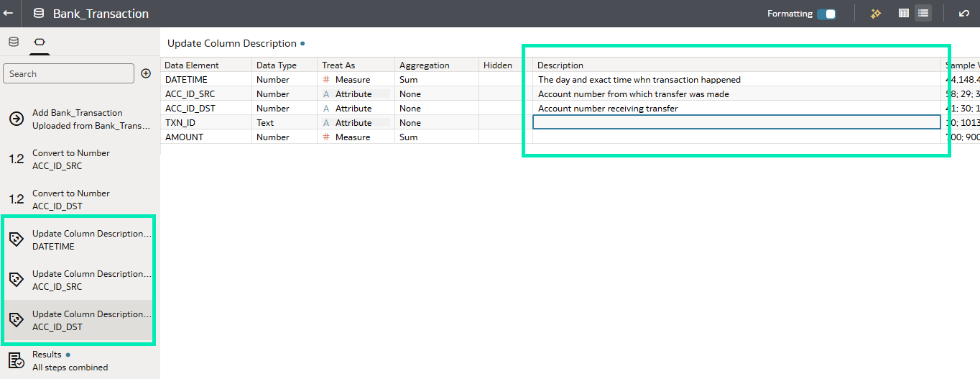Click the undo arrow icon
The width and height of the screenshot is (980, 379).
(x=963, y=14)
